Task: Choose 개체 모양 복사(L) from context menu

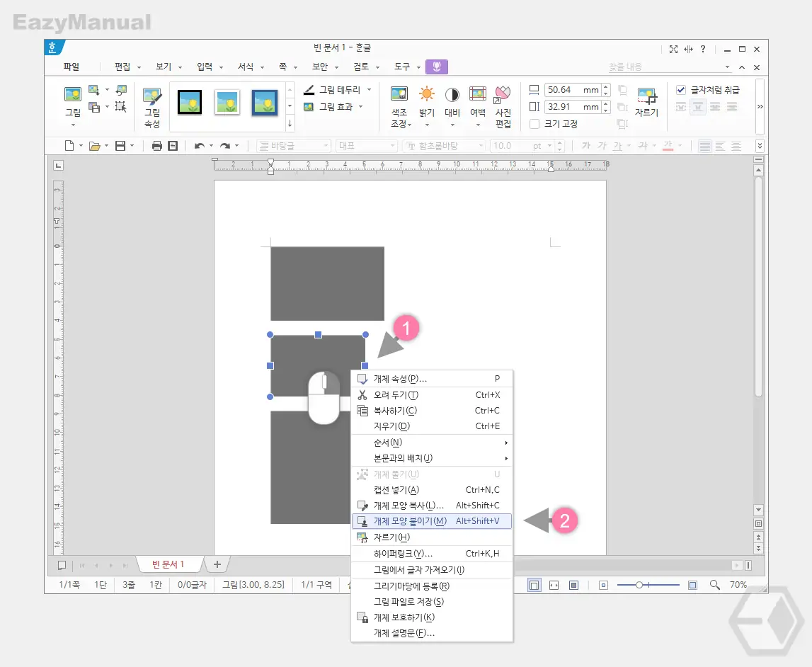Action: (x=432, y=506)
